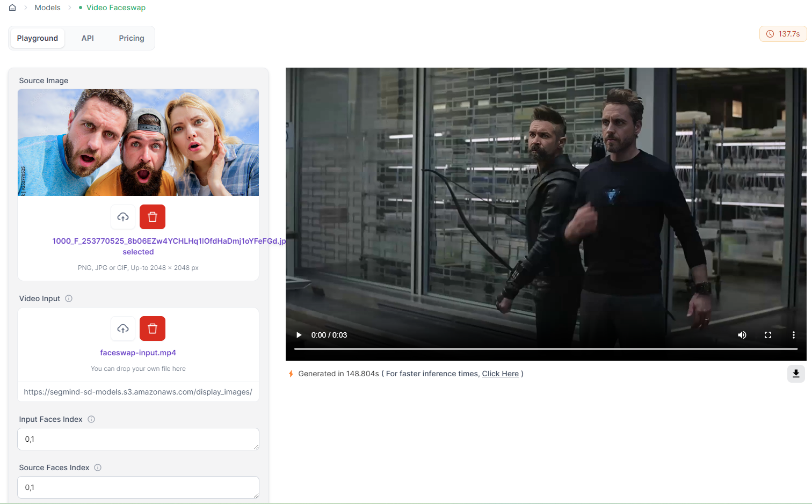The image size is (812, 504).
Task: Go to home via house icon
Action: click(x=12, y=8)
